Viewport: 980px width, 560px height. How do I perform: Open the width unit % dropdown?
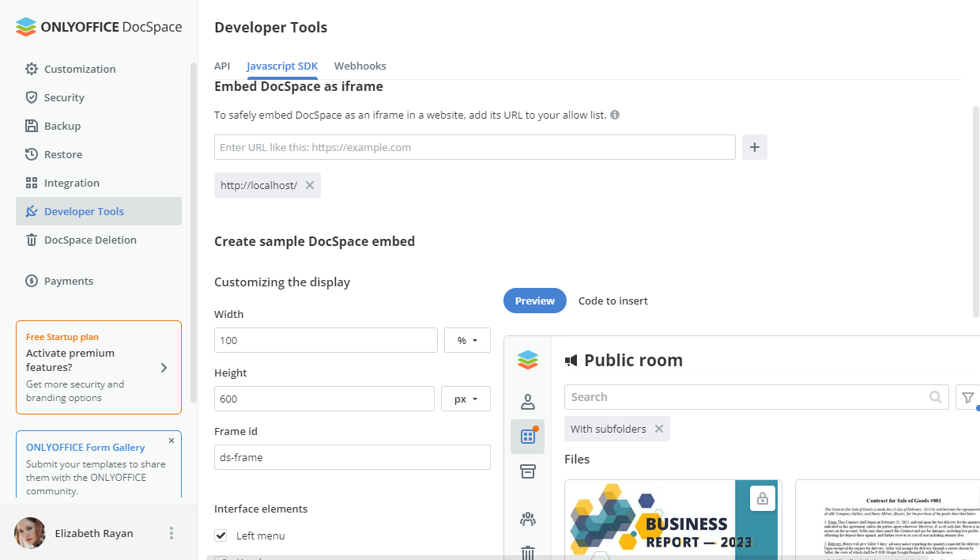coord(467,340)
